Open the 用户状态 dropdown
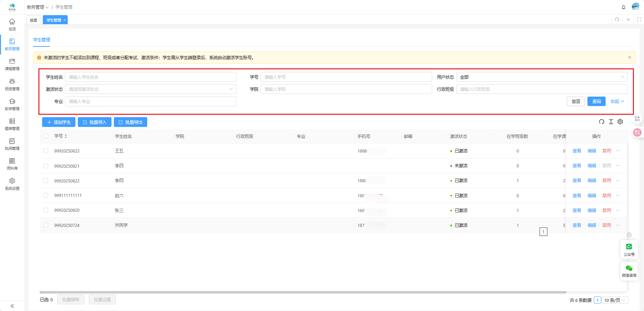The height and width of the screenshot is (311, 644). click(542, 77)
